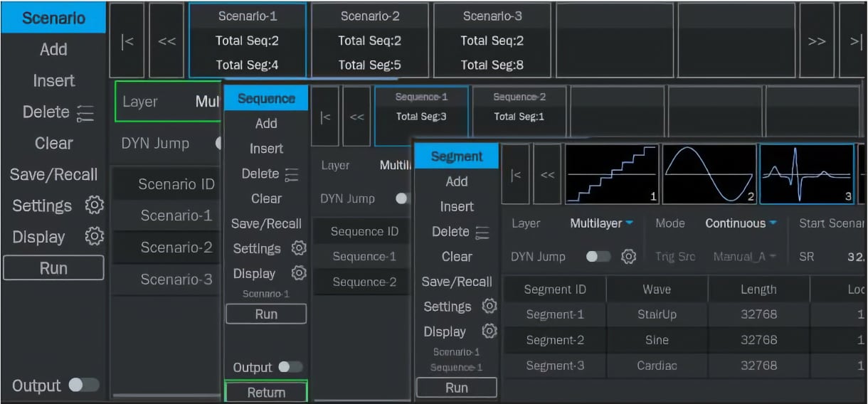Screen dimensions: 868x404
Task: Toggle Output switch in Sequence panel
Action: click(290, 367)
